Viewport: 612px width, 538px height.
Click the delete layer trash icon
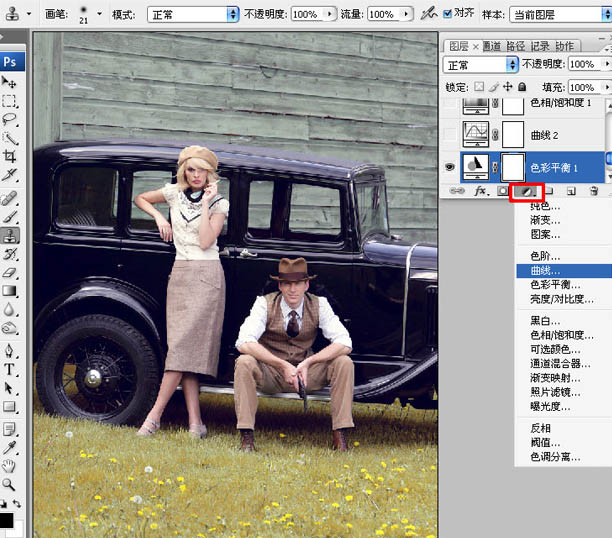pos(594,190)
